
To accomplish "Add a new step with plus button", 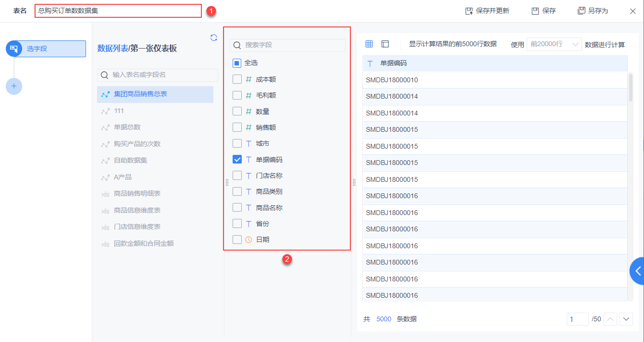I will (x=14, y=86).
